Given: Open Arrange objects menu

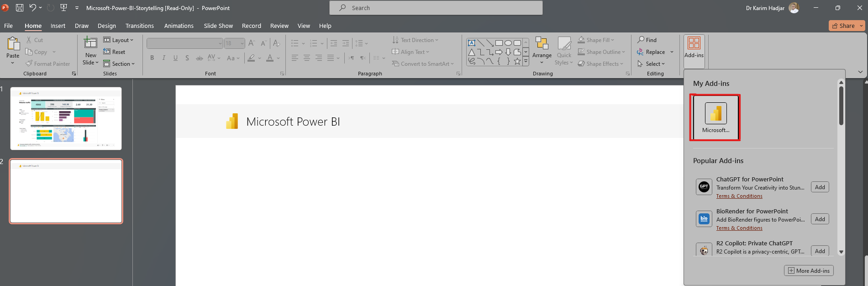Looking at the screenshot, I should tap(542, 51).
